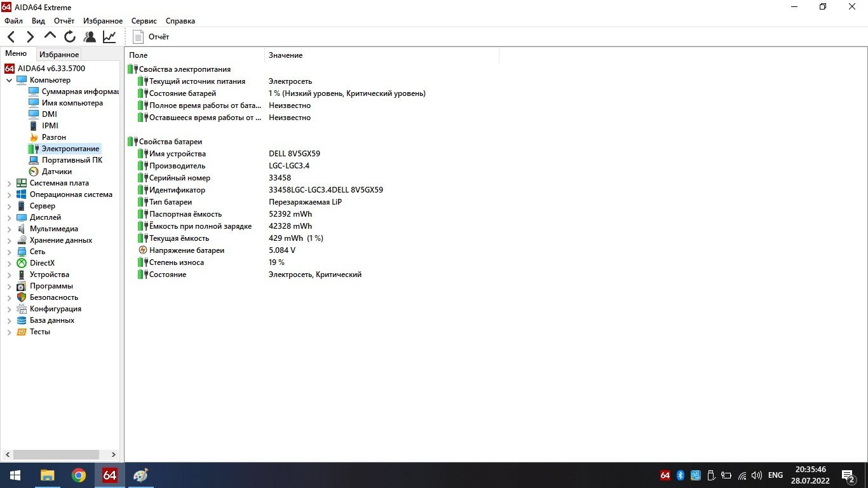Click the up-level arrow toolbar icon
The image size is (868, 488).
click(x=50, y=36)
